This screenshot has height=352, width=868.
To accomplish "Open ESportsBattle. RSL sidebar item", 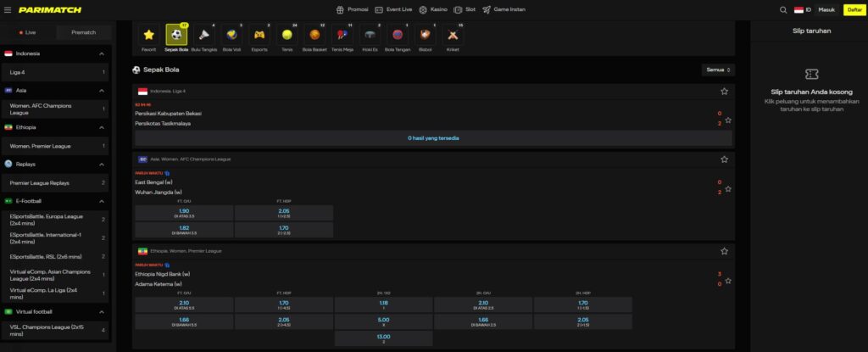I will (x=57, y=257).
